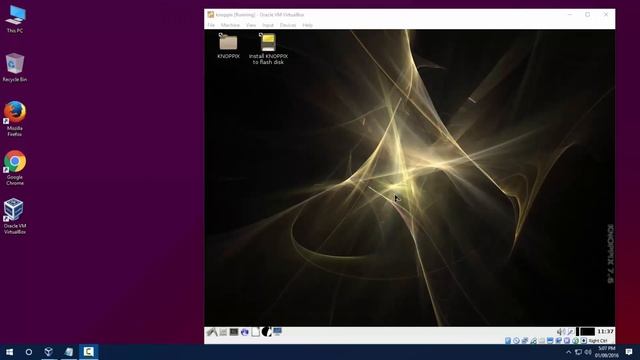Open the Devices menu in VirtualBox

click(x=288, y=25)
